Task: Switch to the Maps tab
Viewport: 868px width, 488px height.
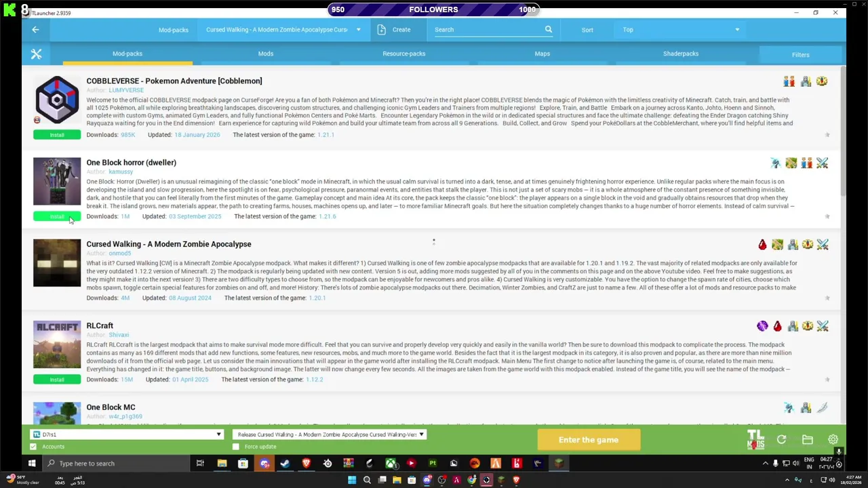Action: click(x=542, y=54)
